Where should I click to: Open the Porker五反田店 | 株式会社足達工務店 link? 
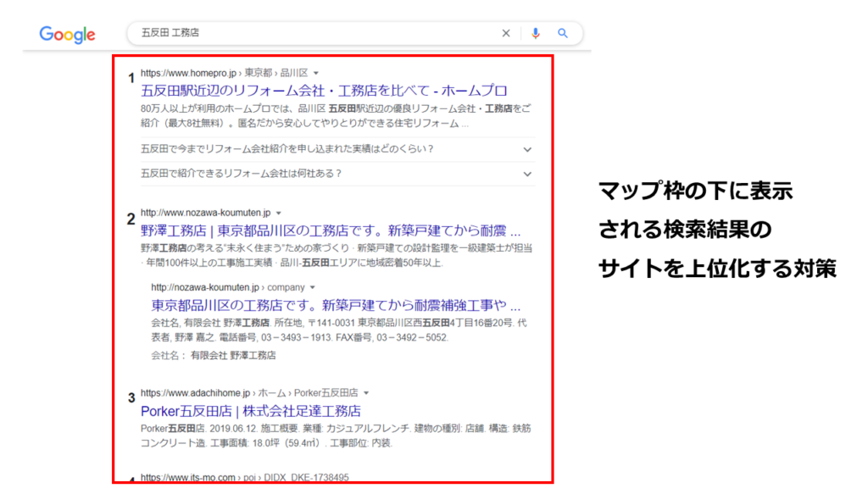tap(251, 411)
